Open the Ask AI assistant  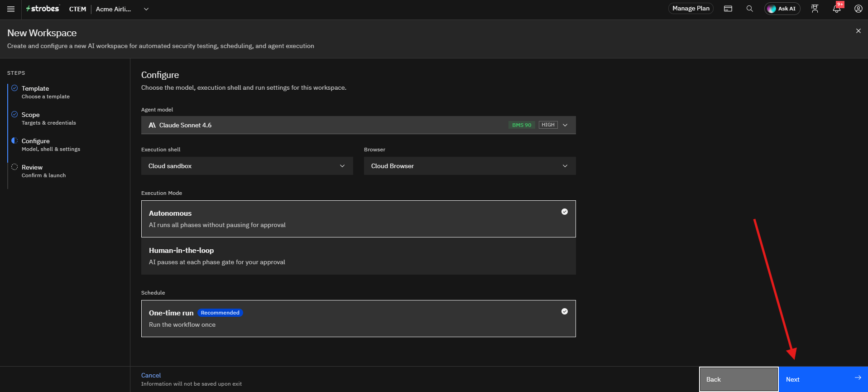(x=782, y=9)
